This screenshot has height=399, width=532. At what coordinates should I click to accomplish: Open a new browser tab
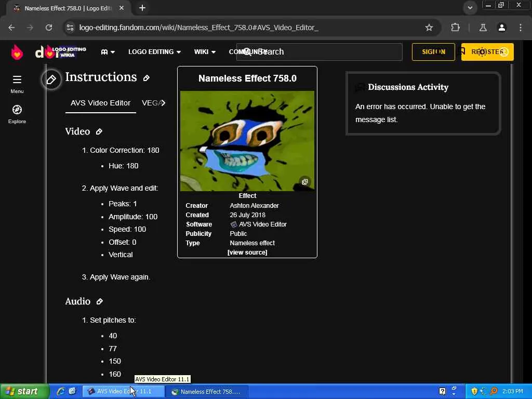(142, 8)
